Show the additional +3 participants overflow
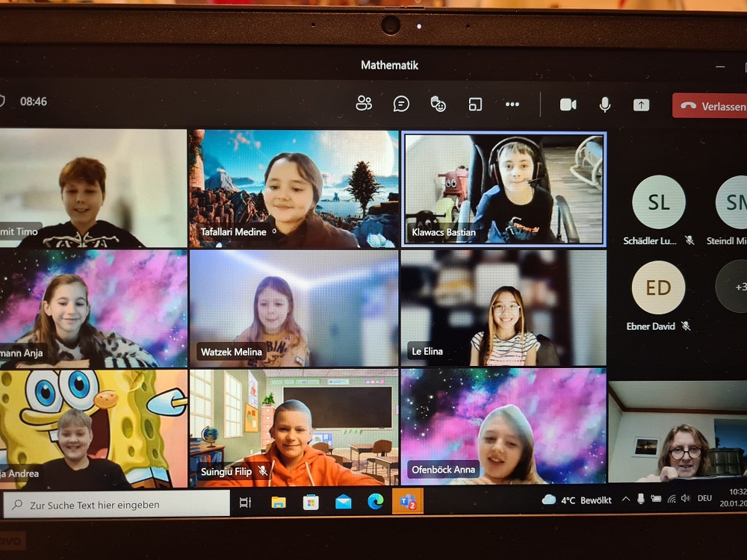The height and width of the screenshot is (560, 747). pyautogui.click(x=736, y=287)
